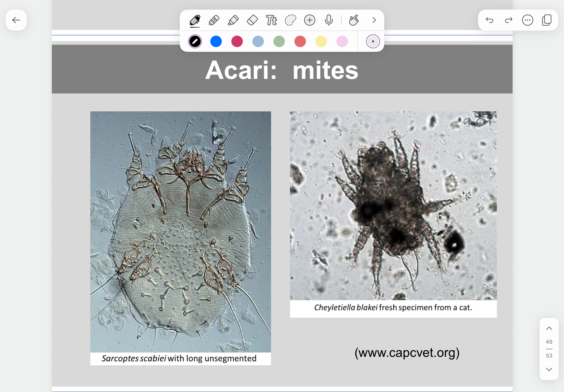
Task: Click the page number 49 indicator
Action: tap(549, 342)
